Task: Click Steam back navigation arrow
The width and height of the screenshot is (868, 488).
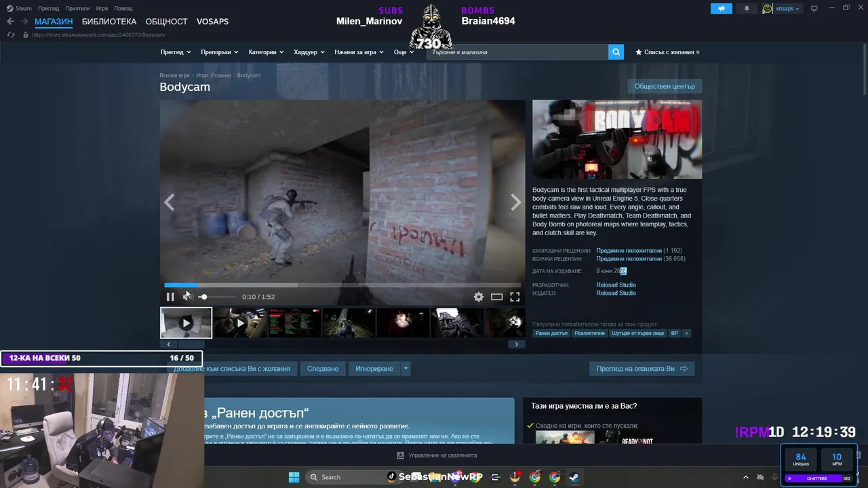Action: 10,22
